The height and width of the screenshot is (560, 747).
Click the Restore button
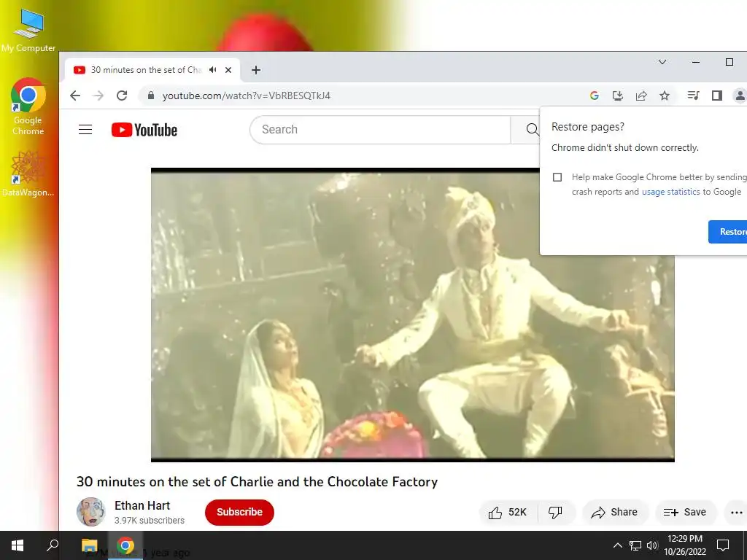pos(729,232)
